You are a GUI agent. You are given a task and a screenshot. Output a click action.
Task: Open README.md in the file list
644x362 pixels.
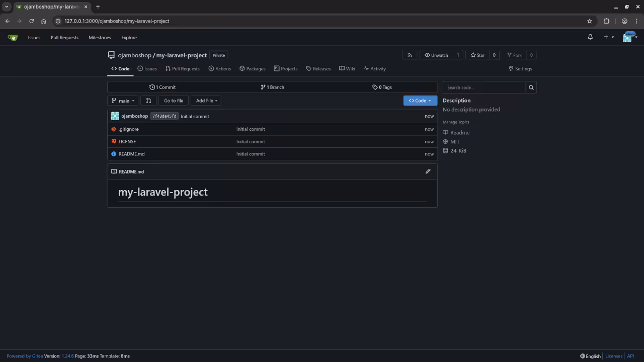[131, 154]
